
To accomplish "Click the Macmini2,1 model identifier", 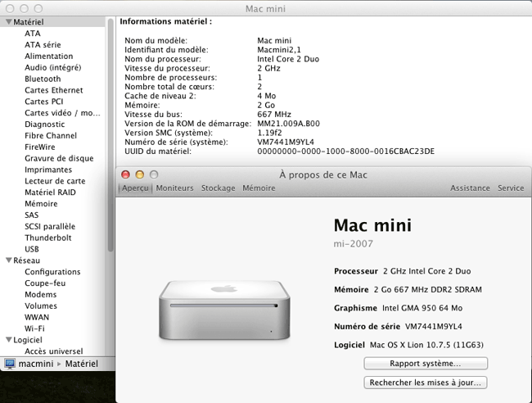I will pos(279,50).
